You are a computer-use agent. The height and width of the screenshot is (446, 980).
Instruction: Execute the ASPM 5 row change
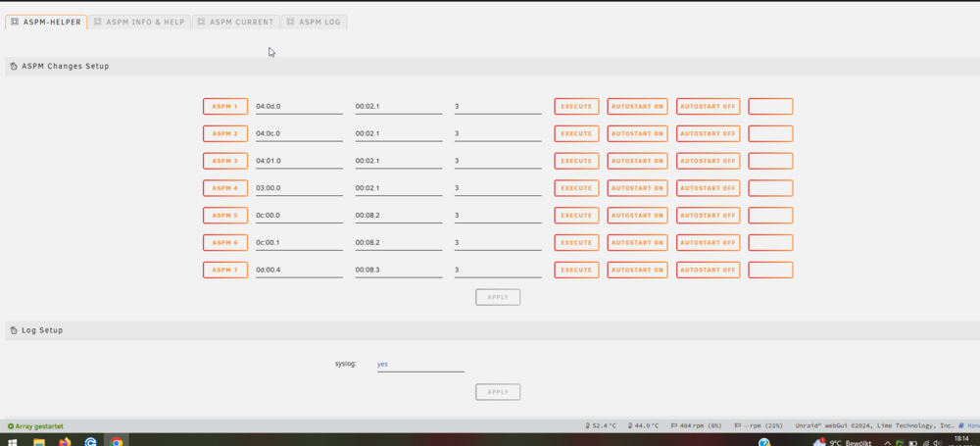click(x=576, y=216)
